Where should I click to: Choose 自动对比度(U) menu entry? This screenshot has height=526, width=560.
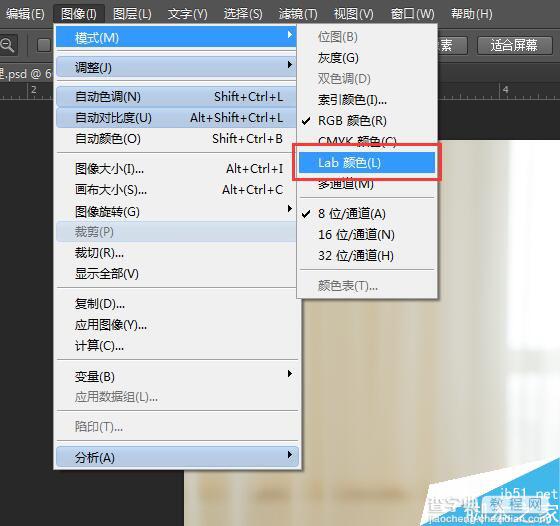[x=176, y=118]
